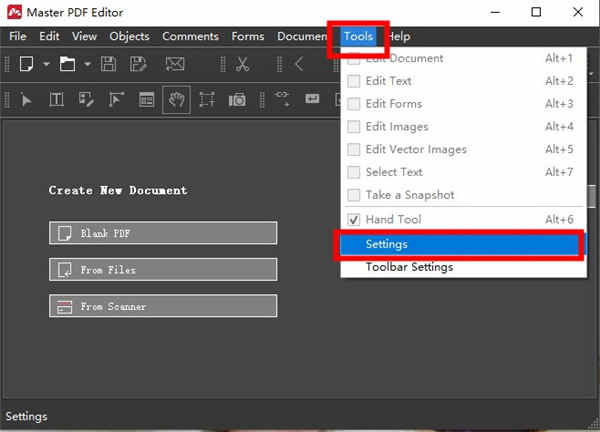Select the Select Text toolbar icon

(207, 100)
